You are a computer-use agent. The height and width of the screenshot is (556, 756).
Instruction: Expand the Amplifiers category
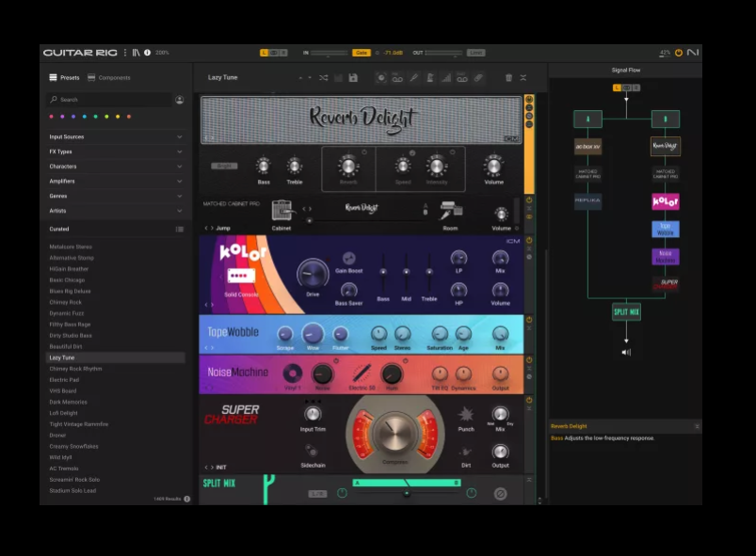(x=116, y=182)
